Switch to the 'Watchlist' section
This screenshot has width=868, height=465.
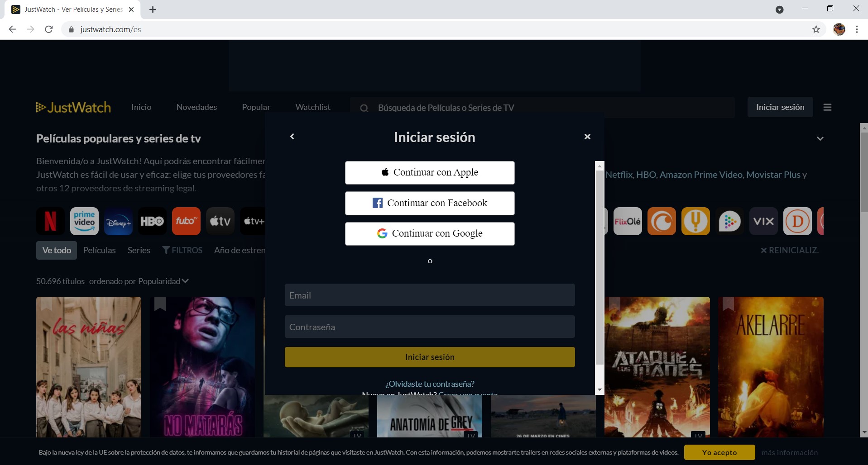[312, 107]
